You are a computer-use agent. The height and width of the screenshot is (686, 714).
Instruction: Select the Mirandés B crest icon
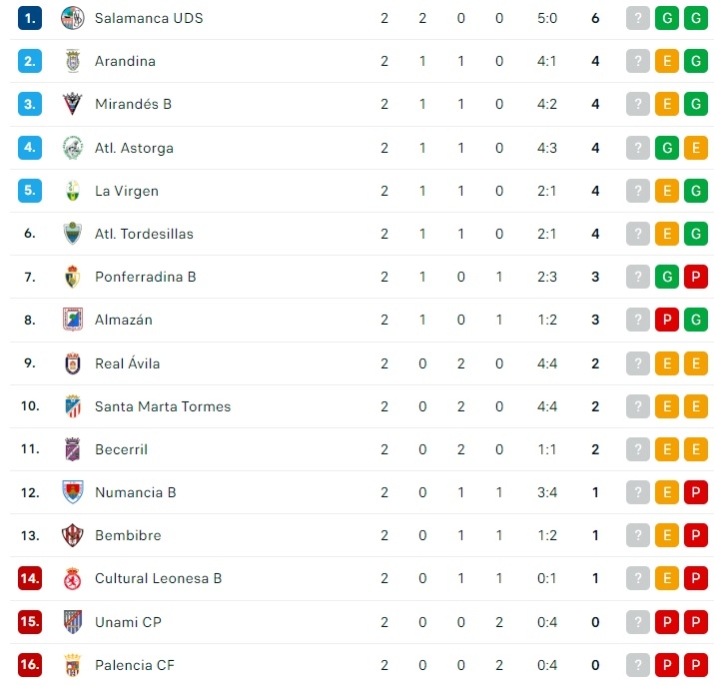72,104
